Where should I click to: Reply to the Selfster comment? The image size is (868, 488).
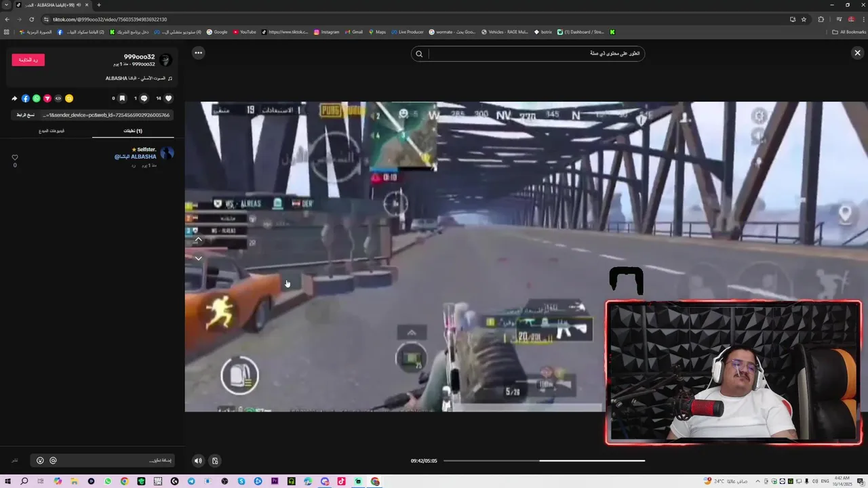point(134,165)
